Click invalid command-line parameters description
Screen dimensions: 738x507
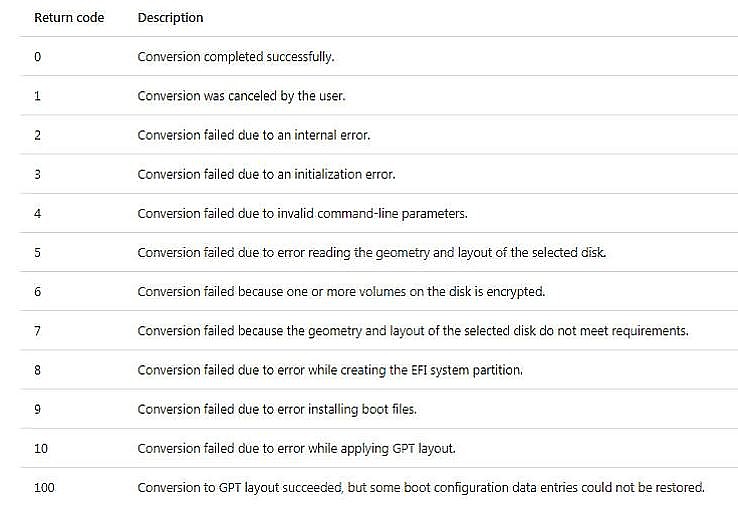pyautogui.click(x=303, y=213)
